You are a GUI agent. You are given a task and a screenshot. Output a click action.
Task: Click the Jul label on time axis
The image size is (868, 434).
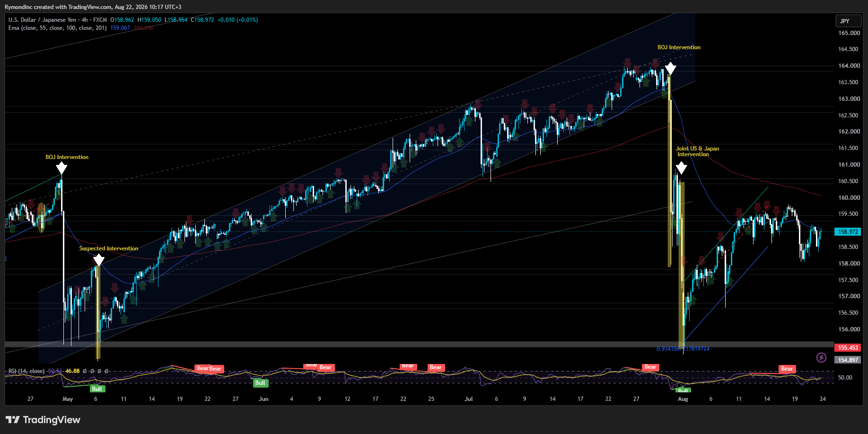(x=468, y=399)
